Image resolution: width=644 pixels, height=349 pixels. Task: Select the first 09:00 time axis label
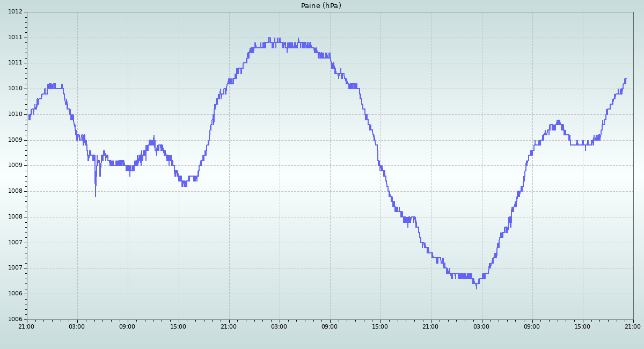coord(127,326)
